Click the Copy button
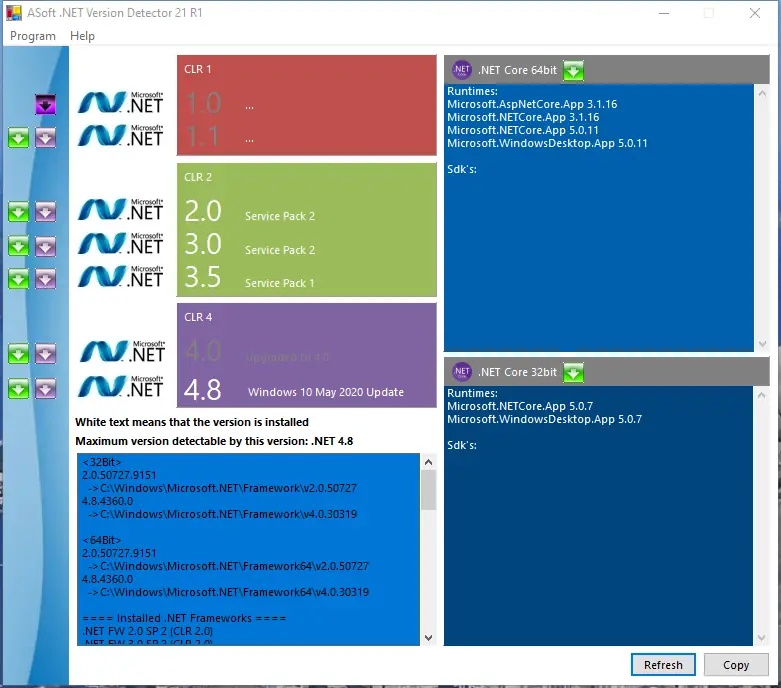The height and width of the screenshot is (688, 781). (736, 665)
